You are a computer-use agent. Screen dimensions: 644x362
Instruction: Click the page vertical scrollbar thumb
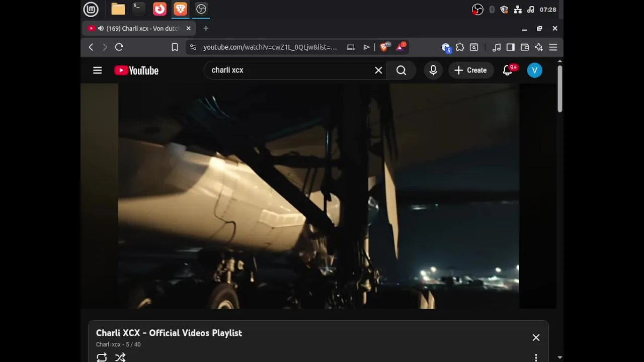tap(559, 88)
